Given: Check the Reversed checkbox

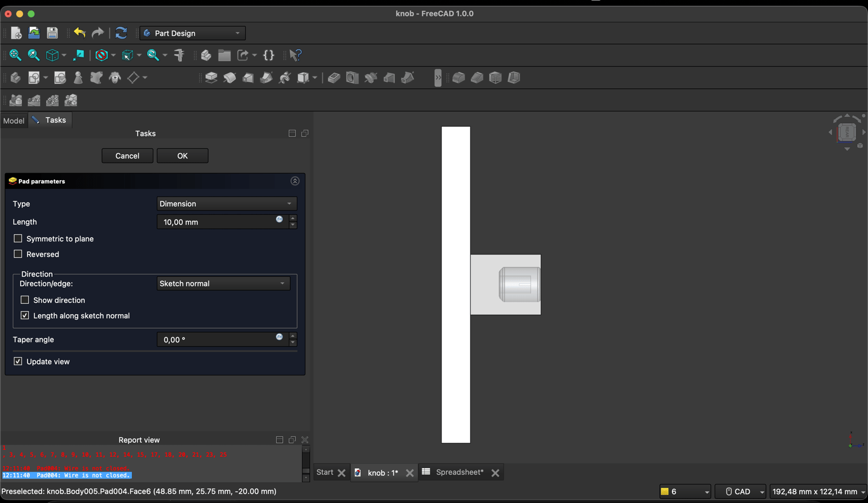Looking at the screenshot, I should (18, 254).
